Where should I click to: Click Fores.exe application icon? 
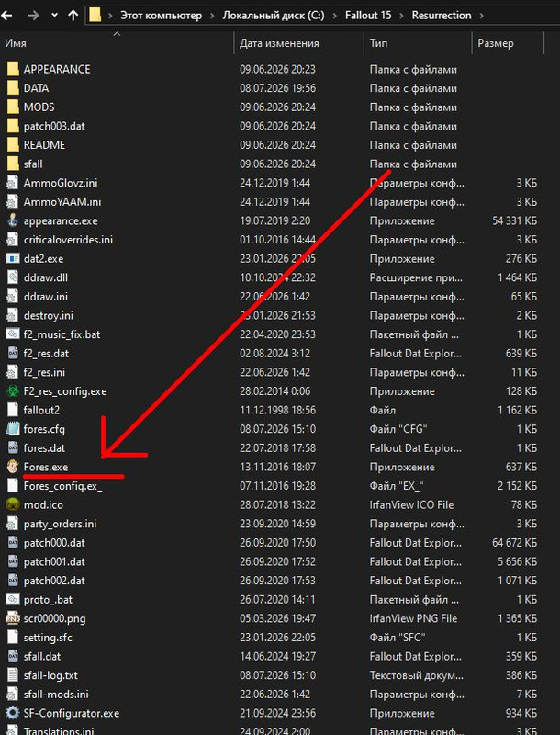tap(13, 467)
